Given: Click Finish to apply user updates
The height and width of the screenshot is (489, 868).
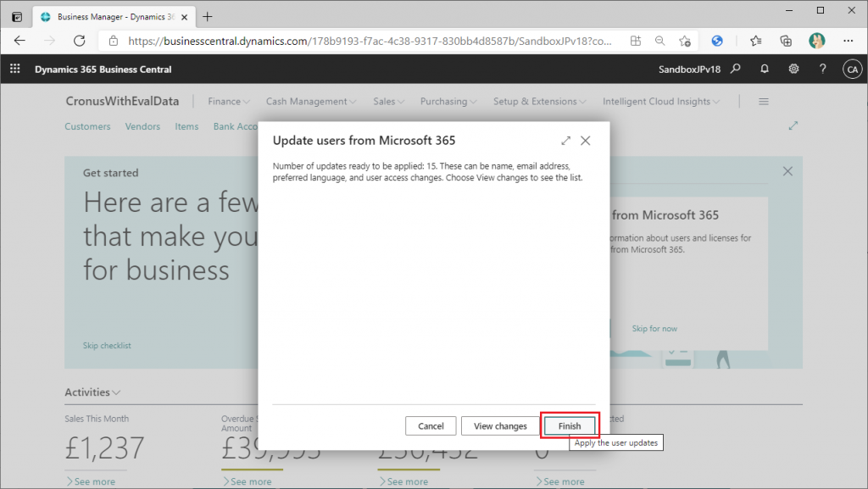Looking at the screenshot, I should coord(570,426).
